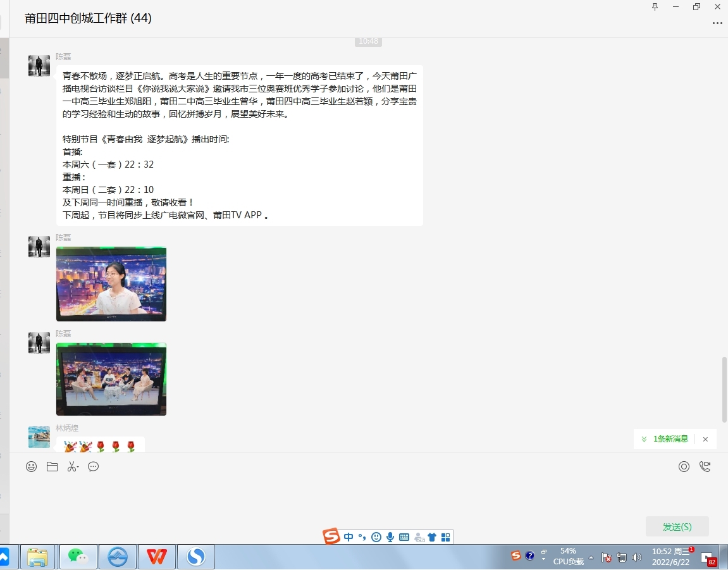
Task: Click the emoji message from 林炳煌
Action: tap(101, 445)
